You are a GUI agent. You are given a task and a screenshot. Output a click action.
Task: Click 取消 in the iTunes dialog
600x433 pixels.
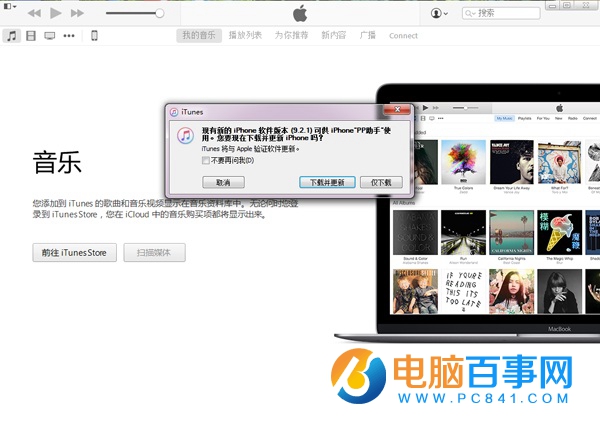223,182
